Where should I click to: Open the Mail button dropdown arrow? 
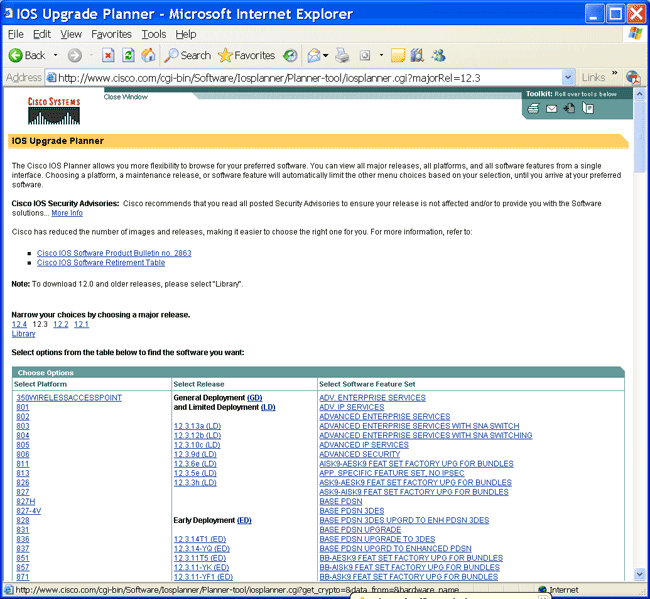pos(325,55)
